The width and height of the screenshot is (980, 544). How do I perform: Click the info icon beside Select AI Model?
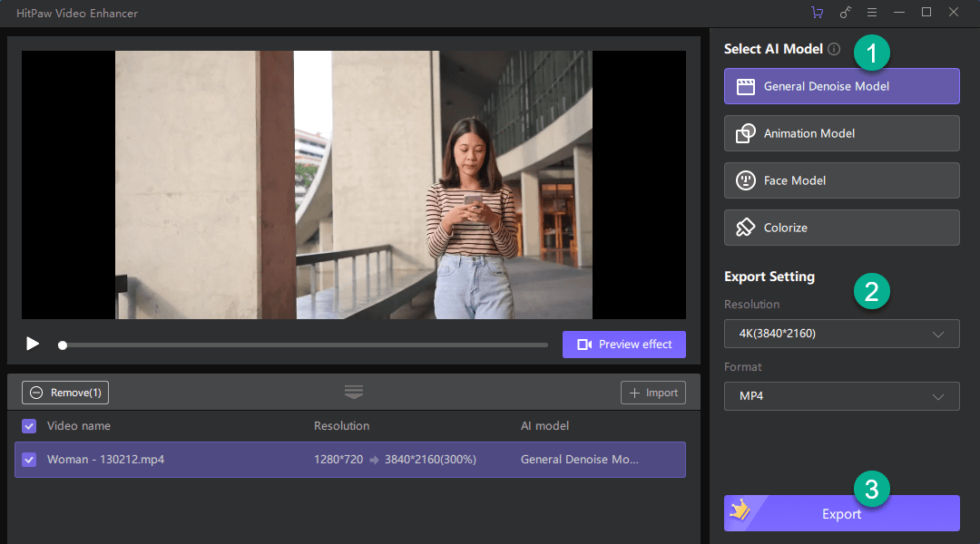pos(834,49)
